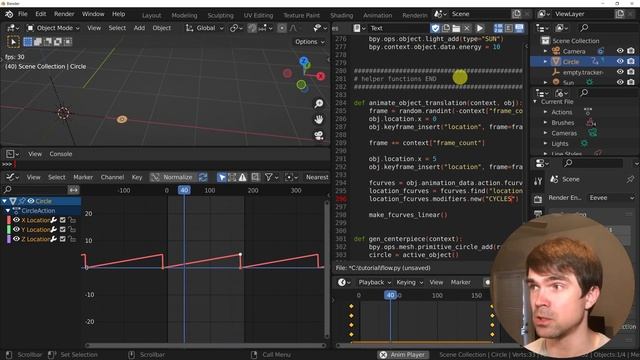
Task: Open the graph editor Key menu
Action: 137,177
